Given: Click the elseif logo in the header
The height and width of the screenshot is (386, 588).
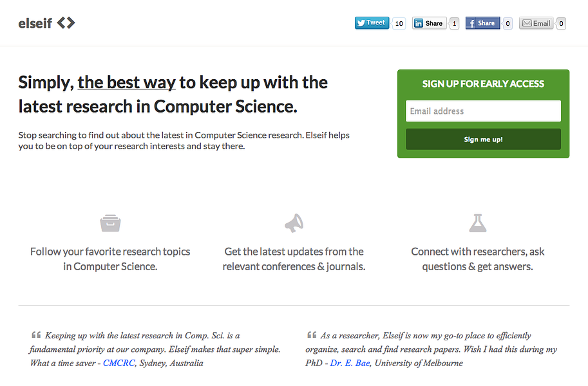Looking at the screenshot, I should [35, 23].
